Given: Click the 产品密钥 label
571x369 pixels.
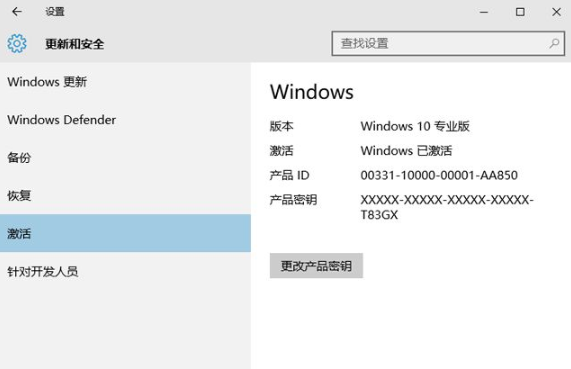Looking at the screenshot, I should pos(293,200).
